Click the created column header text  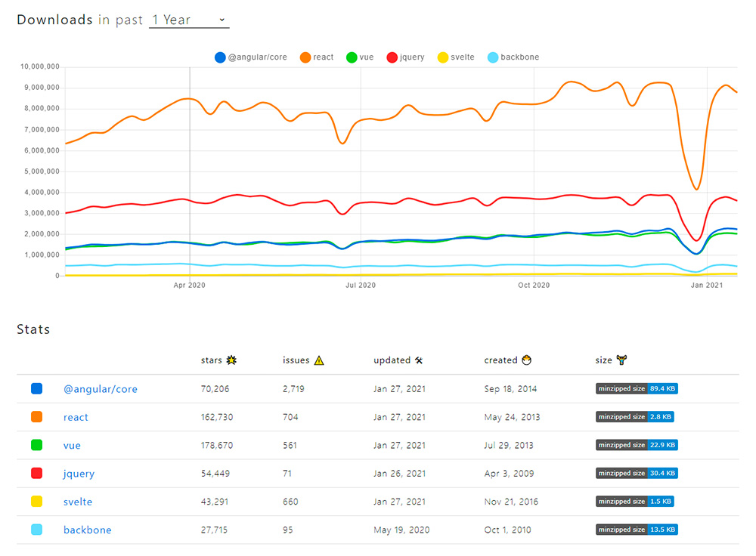(x=500, y=360)
